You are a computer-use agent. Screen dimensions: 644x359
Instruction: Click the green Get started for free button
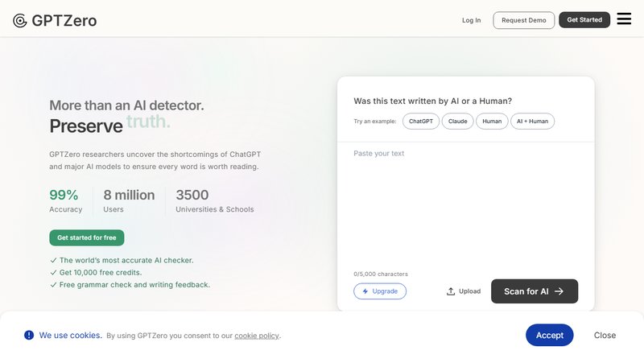[x=87, y=237]
